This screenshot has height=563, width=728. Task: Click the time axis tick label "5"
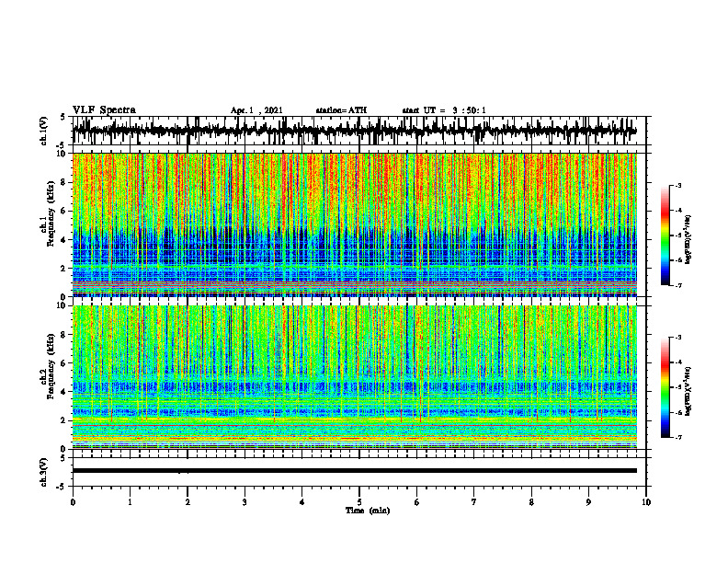click(359, 501)
